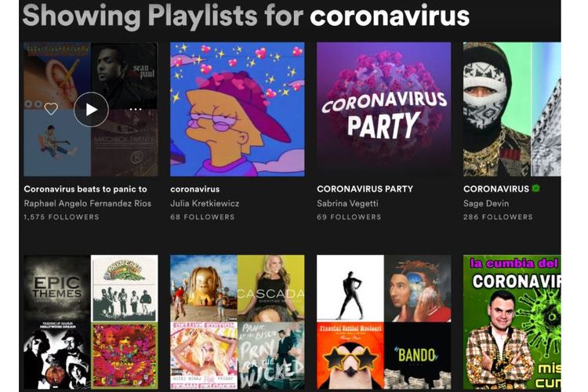Open la cumbia del coronavirus playlist cover
The height and width of the screenshot is (392, 588).
512,322
